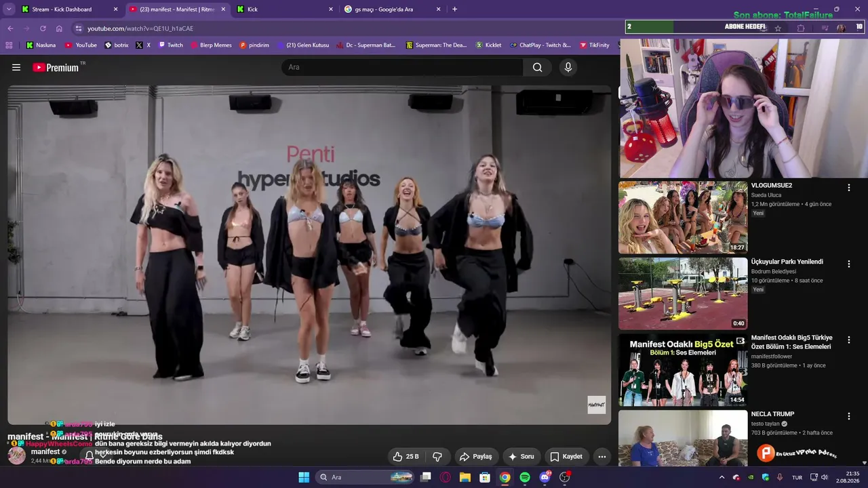
Task: Open the TikFinity bookmark
Action: point(595,45)
